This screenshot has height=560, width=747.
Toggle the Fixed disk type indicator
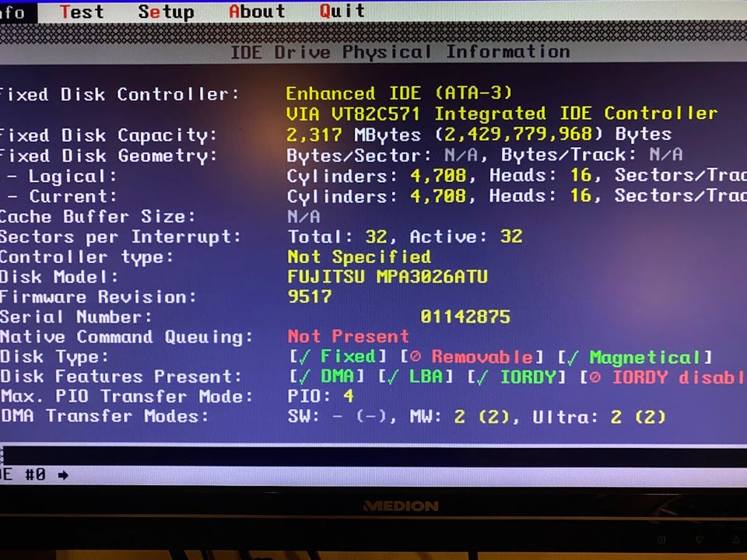click(338, 356)
